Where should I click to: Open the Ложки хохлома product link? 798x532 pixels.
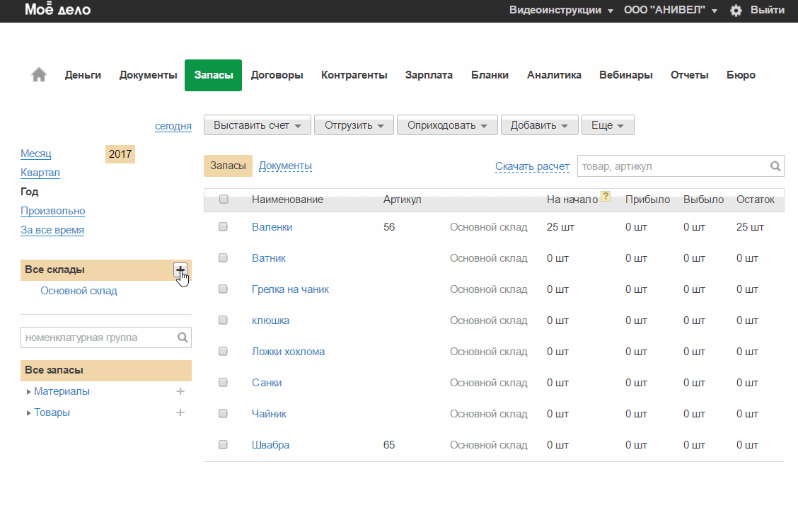[x=288, y=352]
